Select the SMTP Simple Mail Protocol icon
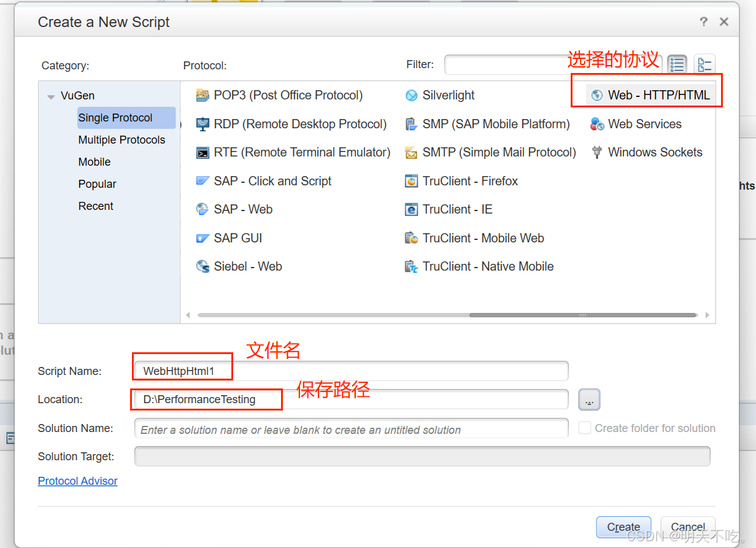 pyautogui.click(x=411, y=152)
